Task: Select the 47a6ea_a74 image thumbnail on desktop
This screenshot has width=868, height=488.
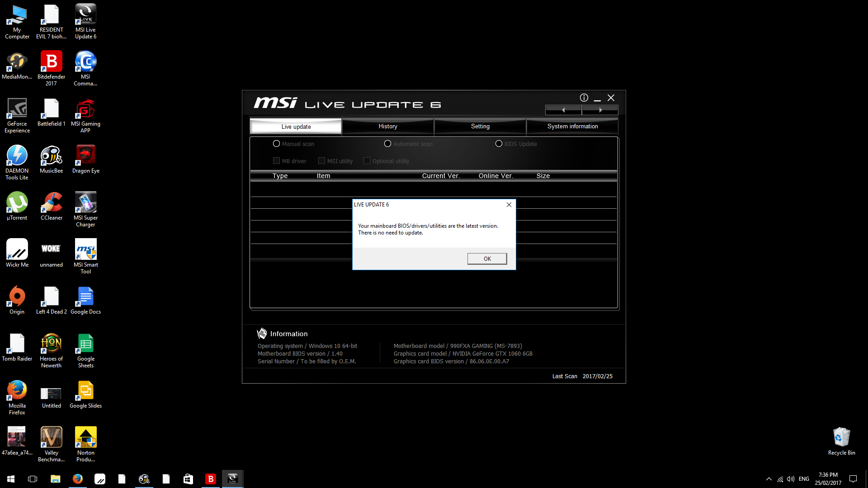Action: click(17, 441)
